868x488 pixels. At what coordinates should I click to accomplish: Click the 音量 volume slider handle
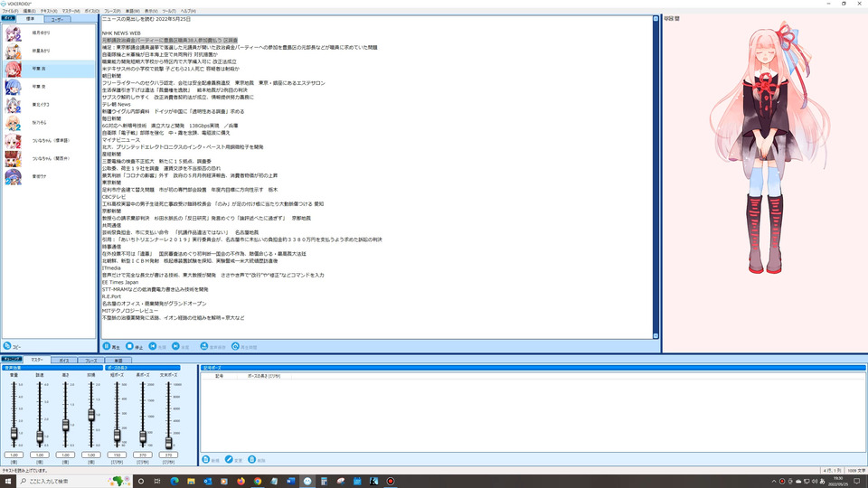coord(14,434)
